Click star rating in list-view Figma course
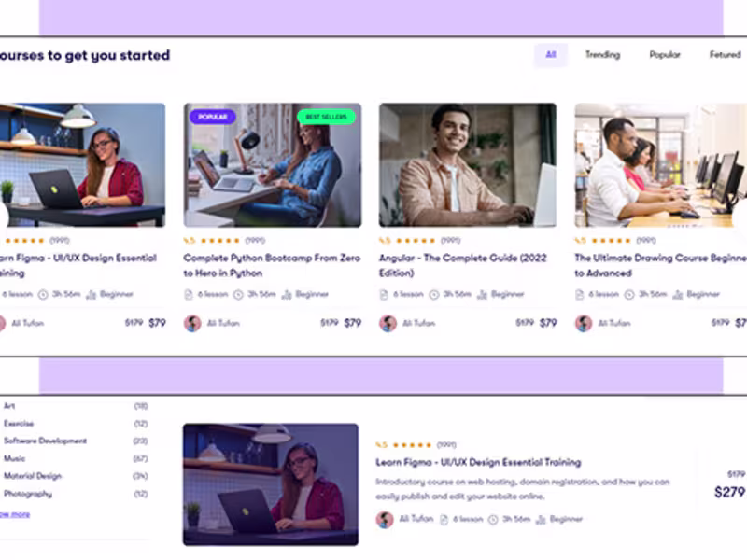The width and height of the screenshot is (747, 560). (412, 445)
